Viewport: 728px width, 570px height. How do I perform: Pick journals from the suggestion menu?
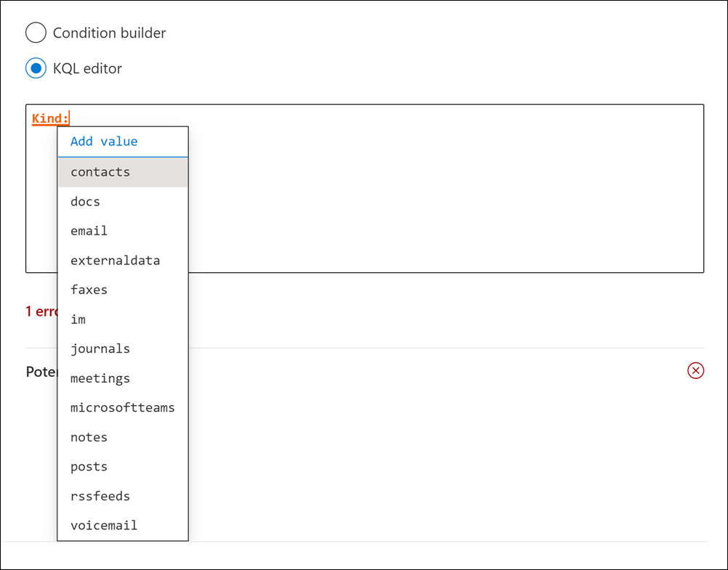coord(100,349)
